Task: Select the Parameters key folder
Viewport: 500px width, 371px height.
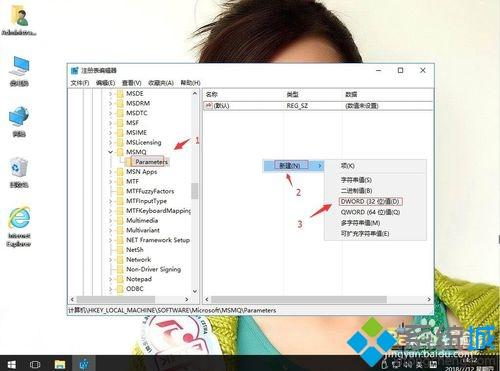Action: click(x=151, y=162)
